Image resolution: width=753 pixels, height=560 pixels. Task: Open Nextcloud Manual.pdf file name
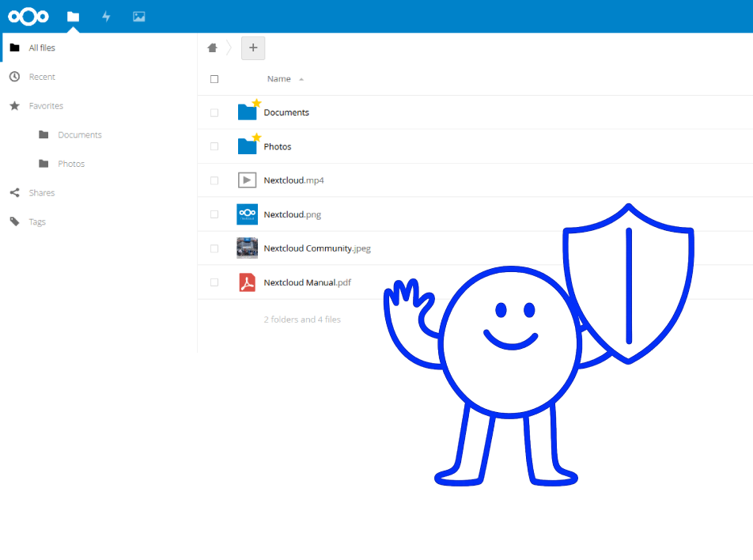[308, 282]
